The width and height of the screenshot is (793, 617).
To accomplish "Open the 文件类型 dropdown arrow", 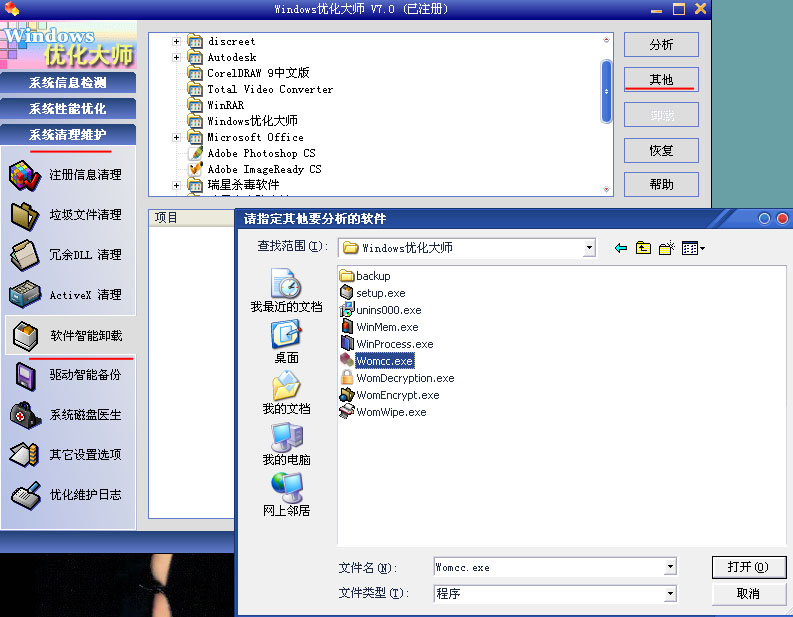I will point(670,593).
